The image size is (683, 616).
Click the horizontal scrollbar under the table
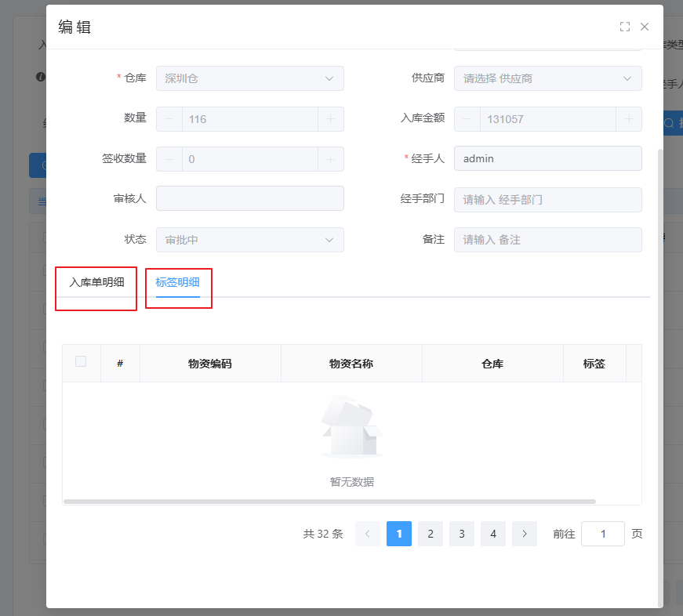pos(329,501)
